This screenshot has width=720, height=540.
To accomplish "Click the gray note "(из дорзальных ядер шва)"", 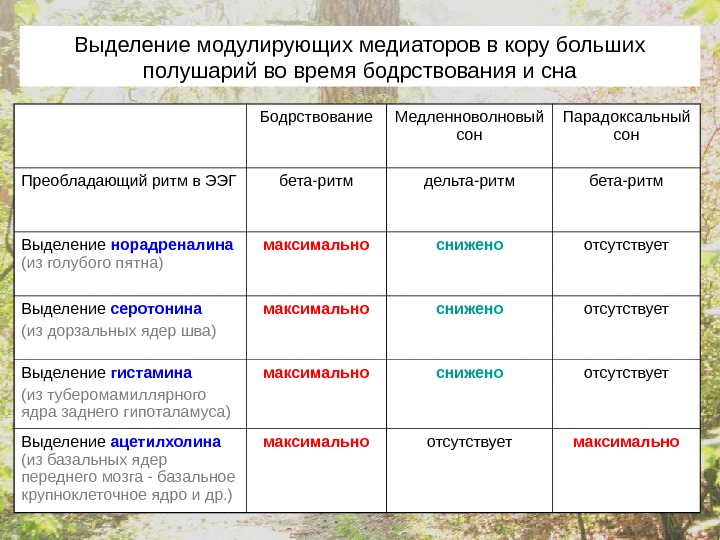I will tap(118, 331).
